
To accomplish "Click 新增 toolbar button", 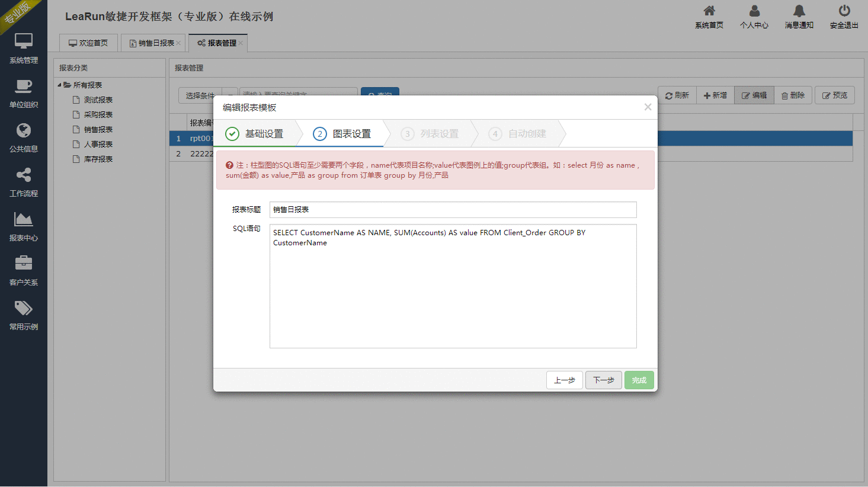I will [x=715, y=95].
